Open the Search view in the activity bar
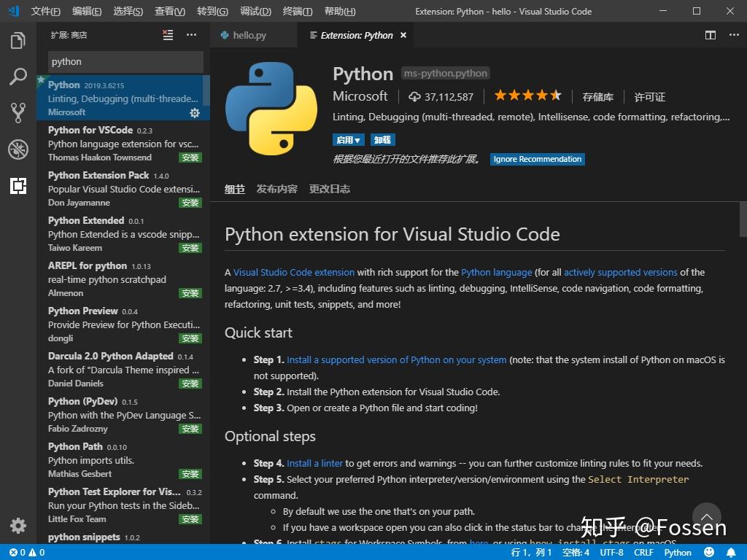747x560 pixels. (x=18, y=76)
